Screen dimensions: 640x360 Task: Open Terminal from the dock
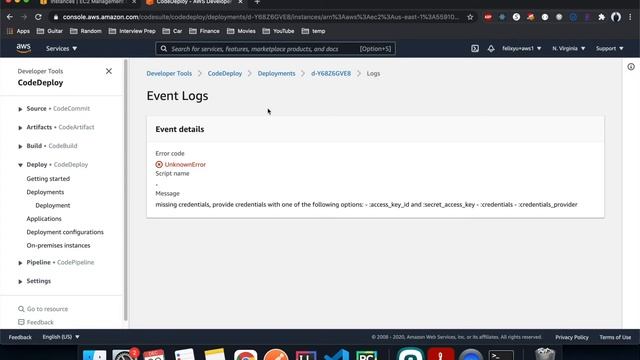[501, 354]
